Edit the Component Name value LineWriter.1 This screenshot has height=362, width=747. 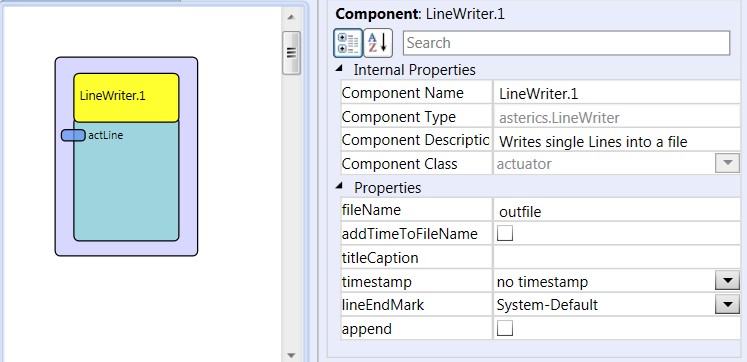pos(616,93)
